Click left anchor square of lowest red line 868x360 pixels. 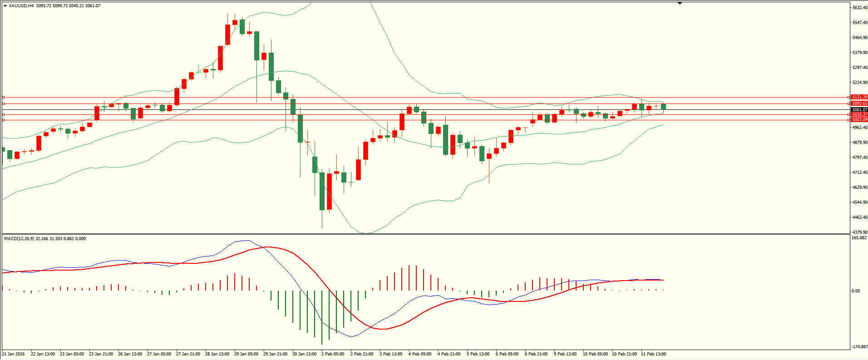pos(4,120)
